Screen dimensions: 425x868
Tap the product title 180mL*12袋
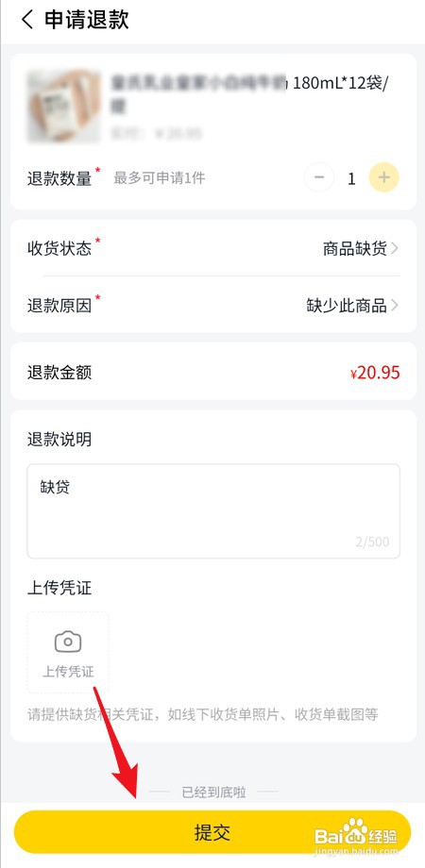click(x=340, y=84)
